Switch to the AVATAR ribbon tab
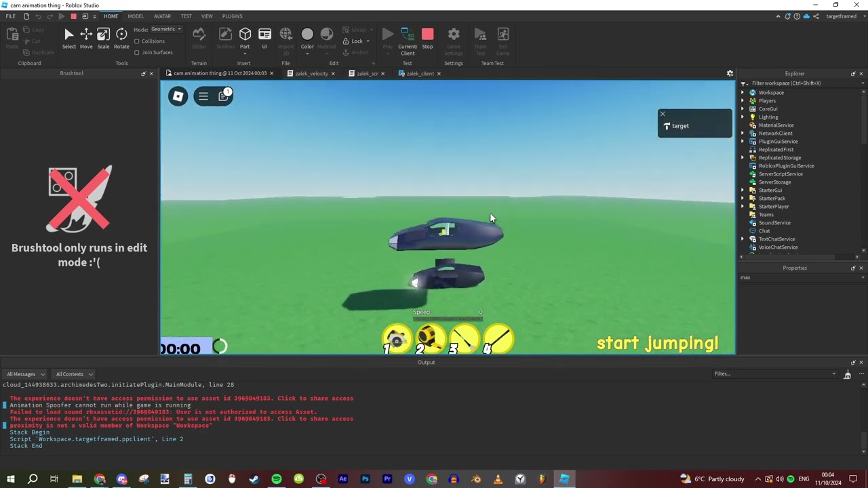 click(x=162, y=16)
